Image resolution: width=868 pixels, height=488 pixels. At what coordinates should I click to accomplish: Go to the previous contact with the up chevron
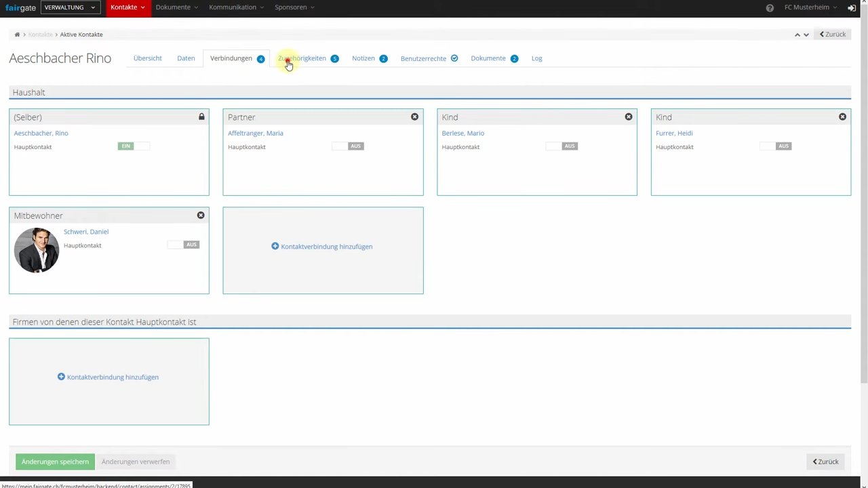[x=797, y=35]
